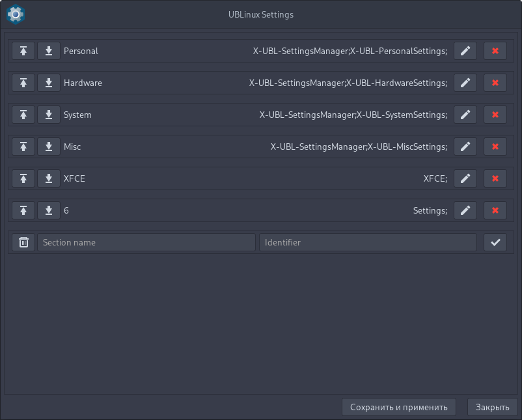Move the Misc section up
Viewport: 522px width, 420px height.
coord(23,147)
